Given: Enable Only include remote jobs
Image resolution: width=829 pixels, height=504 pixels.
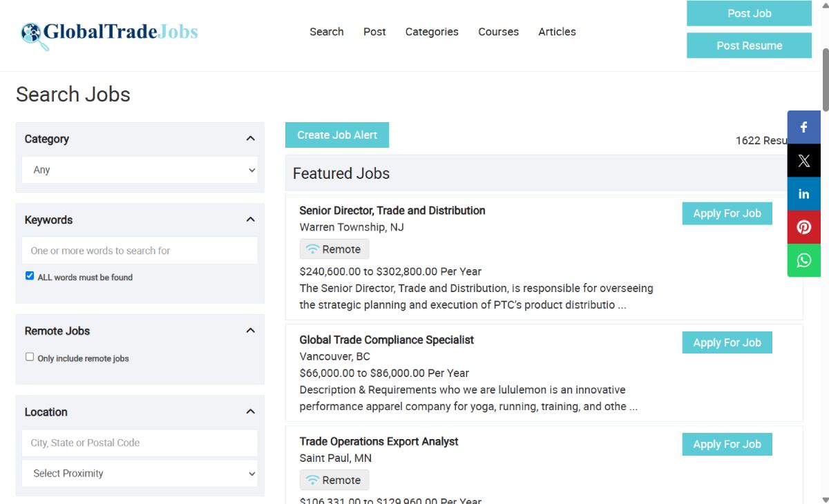Looking at the screenshot, I should point(30,357).
